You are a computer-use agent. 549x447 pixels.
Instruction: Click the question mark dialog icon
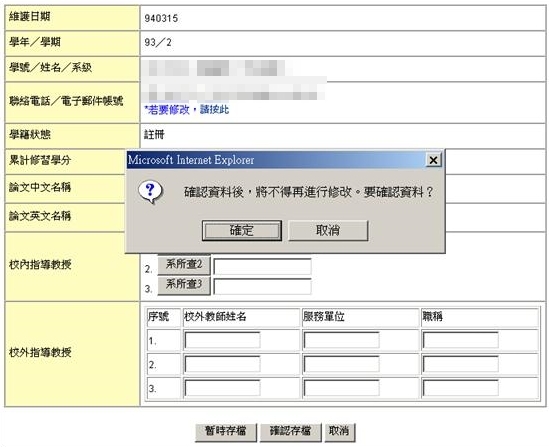pyautogui.click(x=151, y=192)
